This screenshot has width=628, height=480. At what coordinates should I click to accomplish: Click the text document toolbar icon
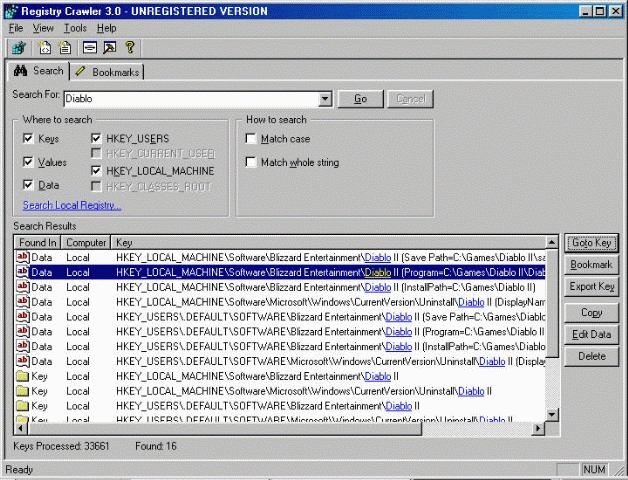point(65,48)
